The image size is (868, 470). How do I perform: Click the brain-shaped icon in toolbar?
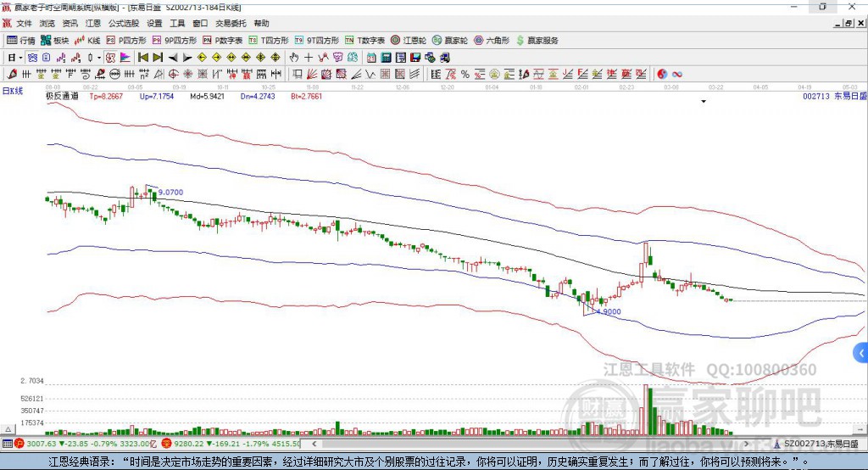pyautogui.click(x=352, y=58)
